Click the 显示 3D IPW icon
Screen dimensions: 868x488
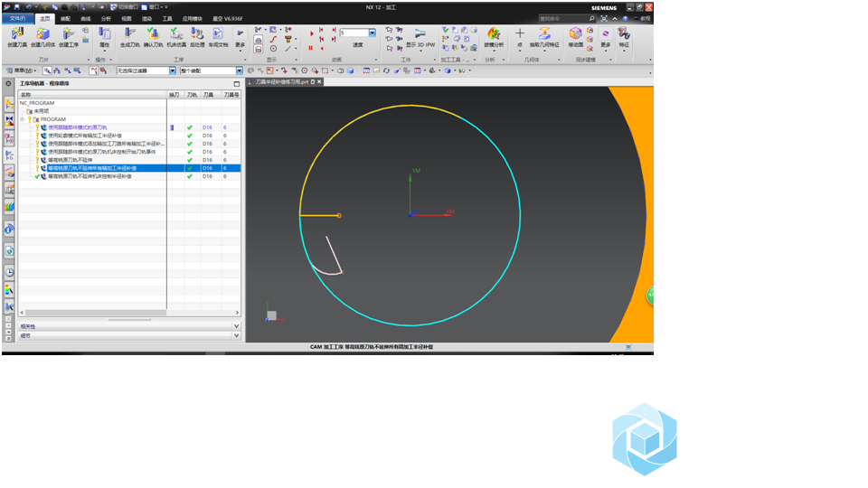tap(420, 38)
